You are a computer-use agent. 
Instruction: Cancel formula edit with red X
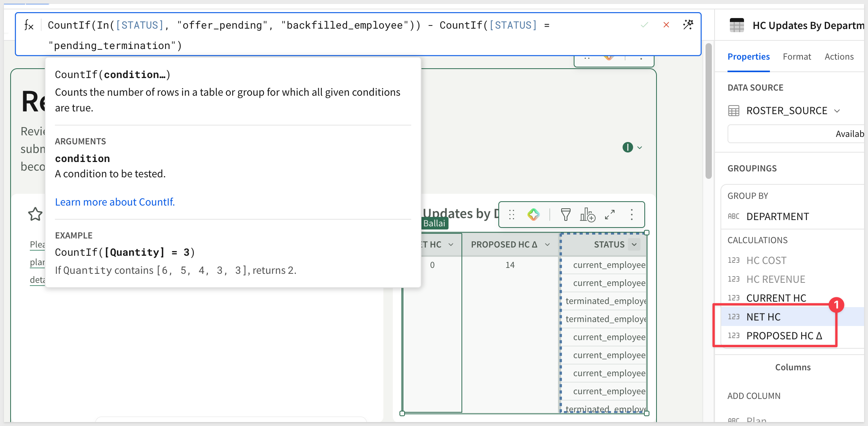(x=666, y=25)
